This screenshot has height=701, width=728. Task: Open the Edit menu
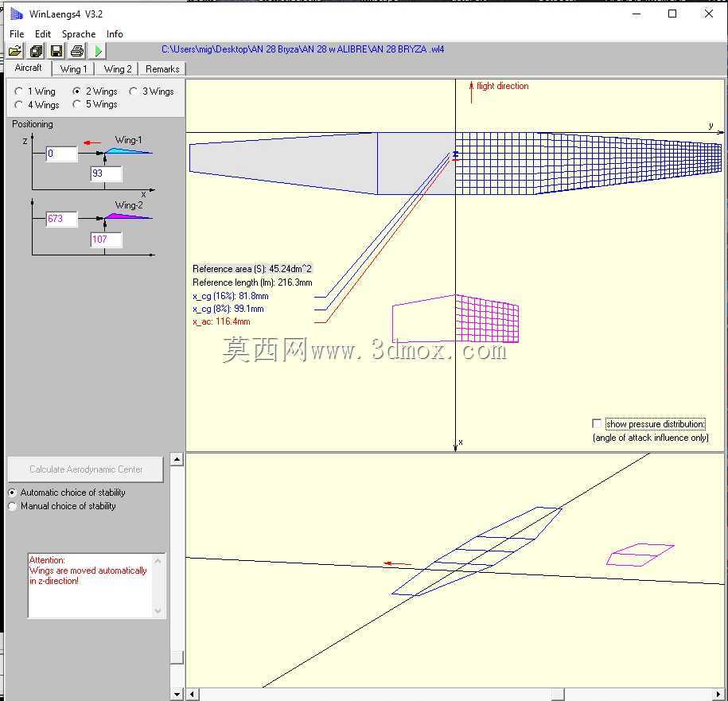(x=43, y=34)
